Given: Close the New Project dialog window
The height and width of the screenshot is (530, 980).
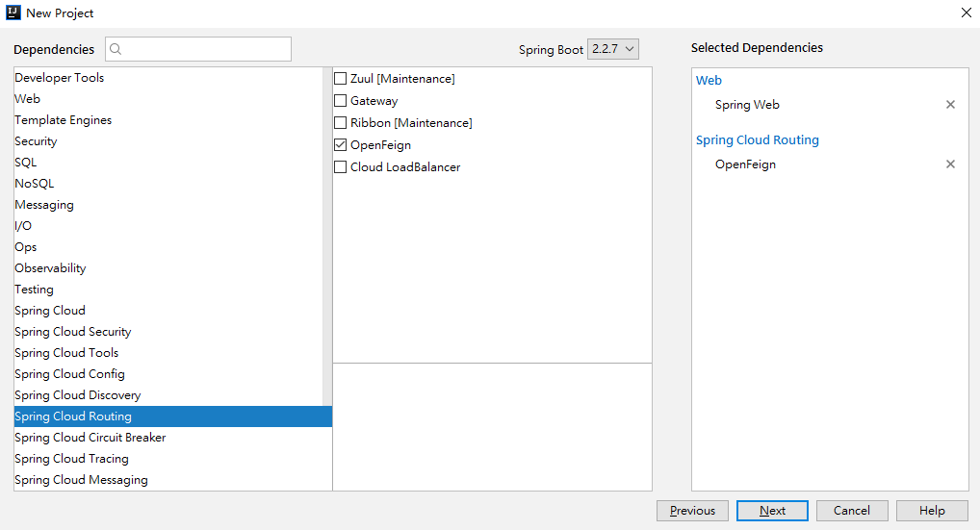Looking at the screenshot, I should [x=966, y=13].
